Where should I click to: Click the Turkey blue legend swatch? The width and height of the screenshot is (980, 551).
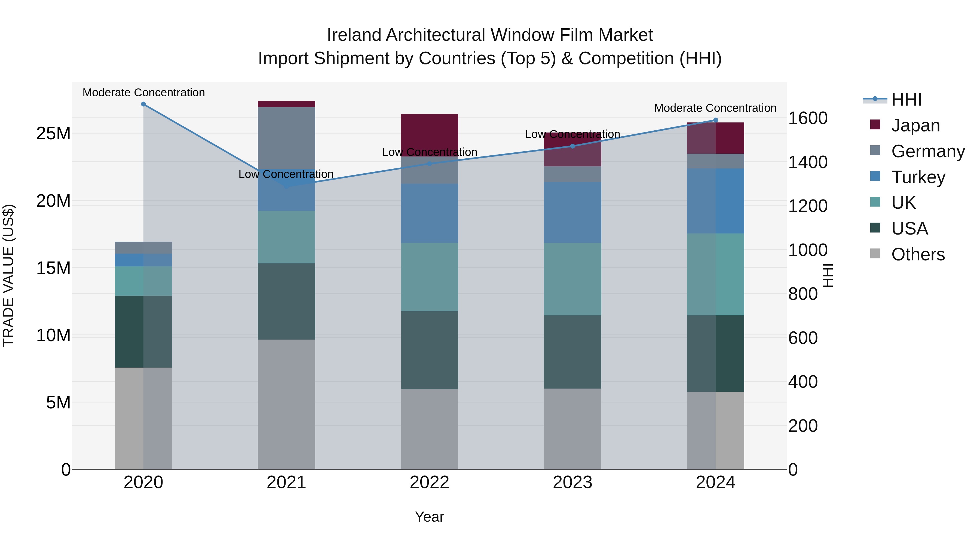(875, 176)
